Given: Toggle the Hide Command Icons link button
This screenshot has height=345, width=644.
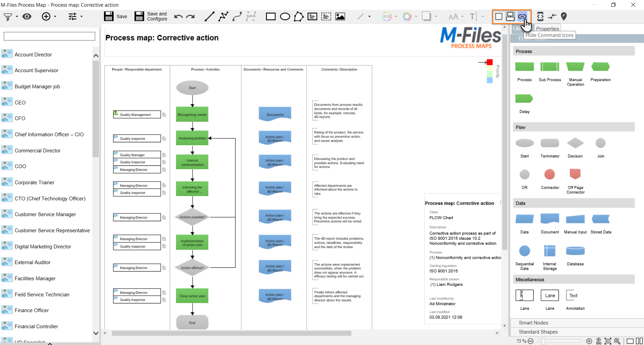Looking at the screenshot, I should (522, 16).
